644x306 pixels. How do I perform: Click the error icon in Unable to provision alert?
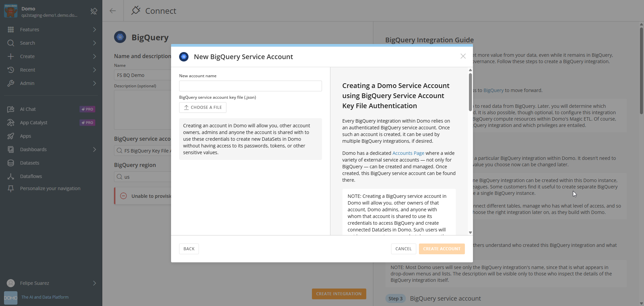[123, 196]
